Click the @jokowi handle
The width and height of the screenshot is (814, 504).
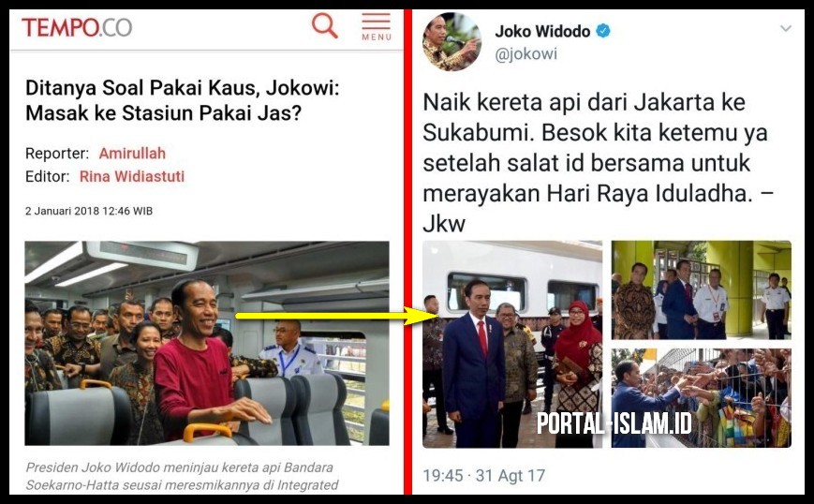click(x=525, y=54)
